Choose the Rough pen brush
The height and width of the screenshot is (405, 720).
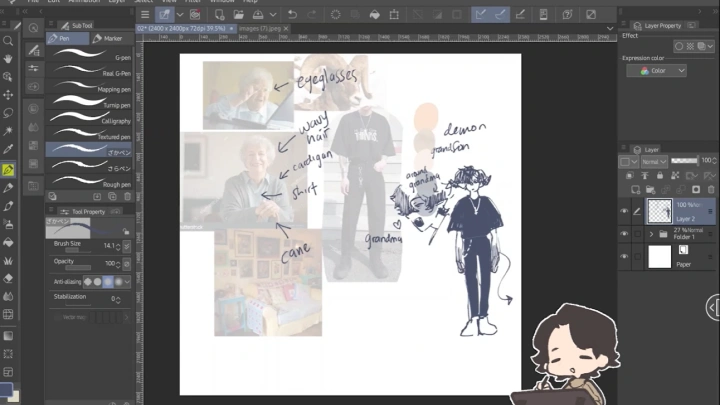(90, 182)
